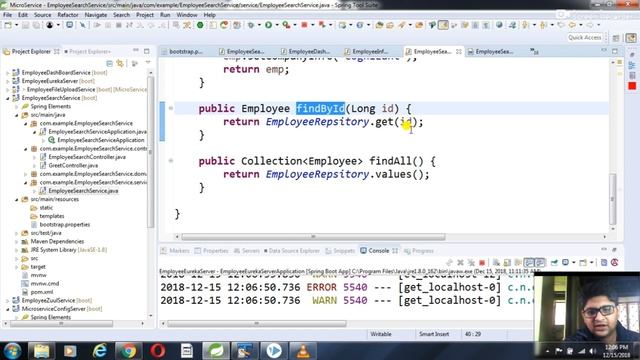Click the editor horizontal scrollbar

click(313, 237)
